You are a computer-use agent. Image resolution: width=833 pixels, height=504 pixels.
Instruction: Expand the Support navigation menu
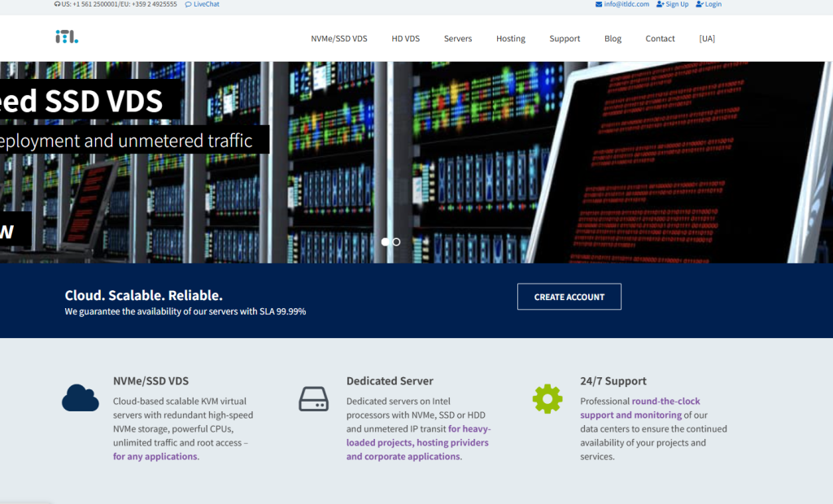(x=565, y=39)
